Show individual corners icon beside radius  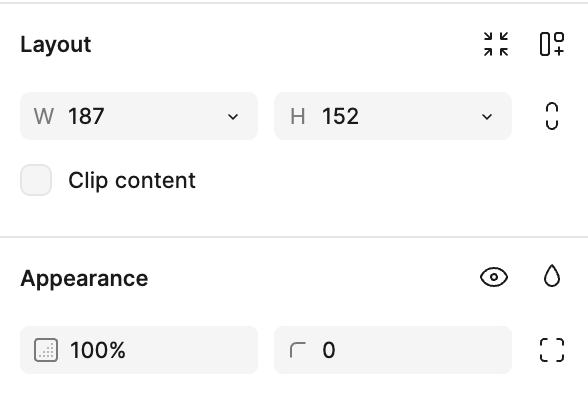pyautogui.click(x=552, y=350)
